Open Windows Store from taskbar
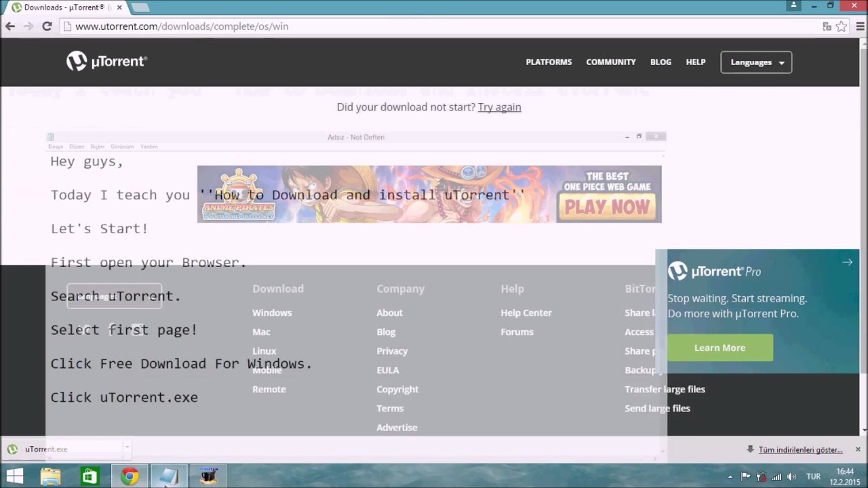Screen dimensions: 868x488 (89, 476)
